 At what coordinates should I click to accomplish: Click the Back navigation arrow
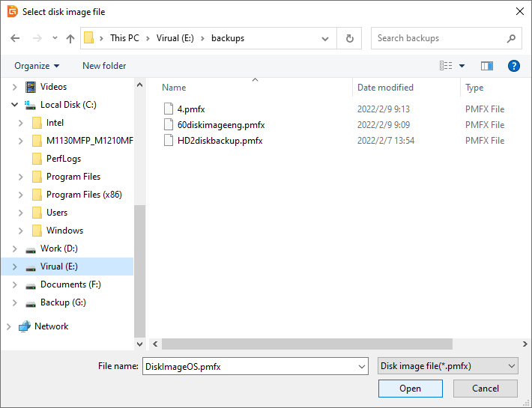click(x=15, y=38)
